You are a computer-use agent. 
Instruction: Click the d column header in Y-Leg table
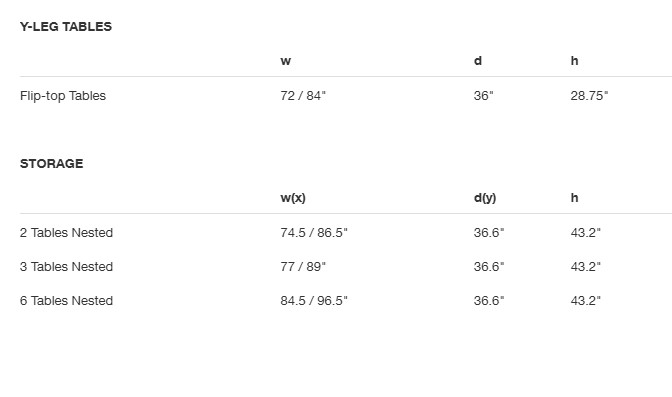pos(478,61)
